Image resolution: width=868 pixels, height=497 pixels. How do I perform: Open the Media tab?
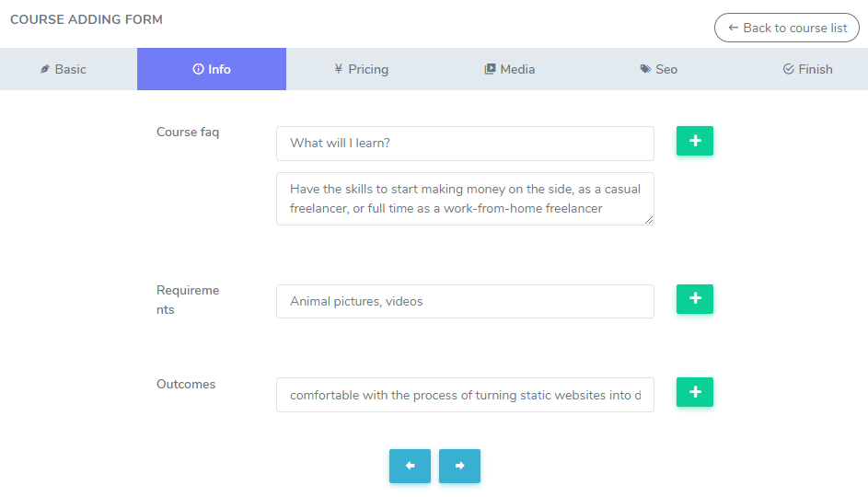point(509,69)
